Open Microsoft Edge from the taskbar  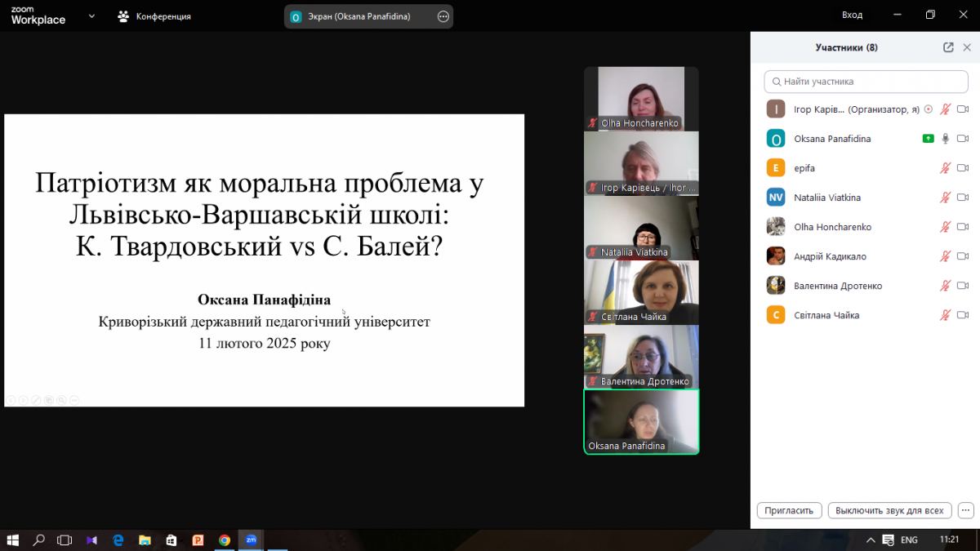[x=118, y=540]
